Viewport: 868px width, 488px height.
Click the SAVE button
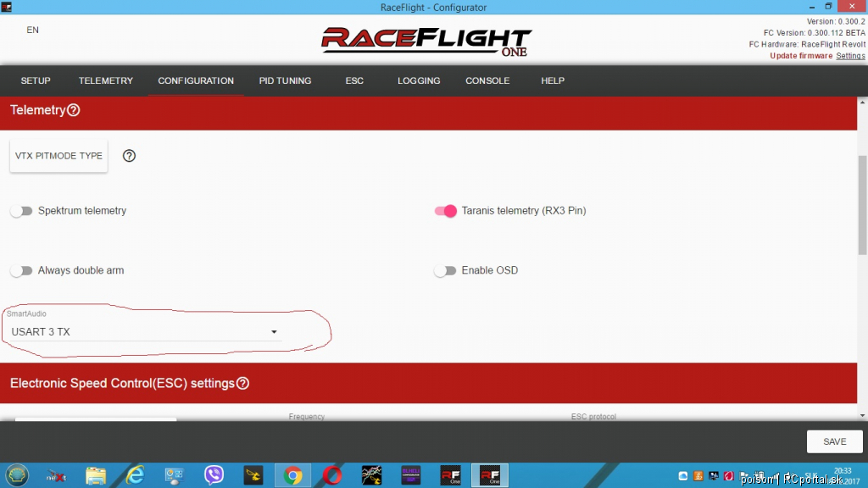pos(835,441)
